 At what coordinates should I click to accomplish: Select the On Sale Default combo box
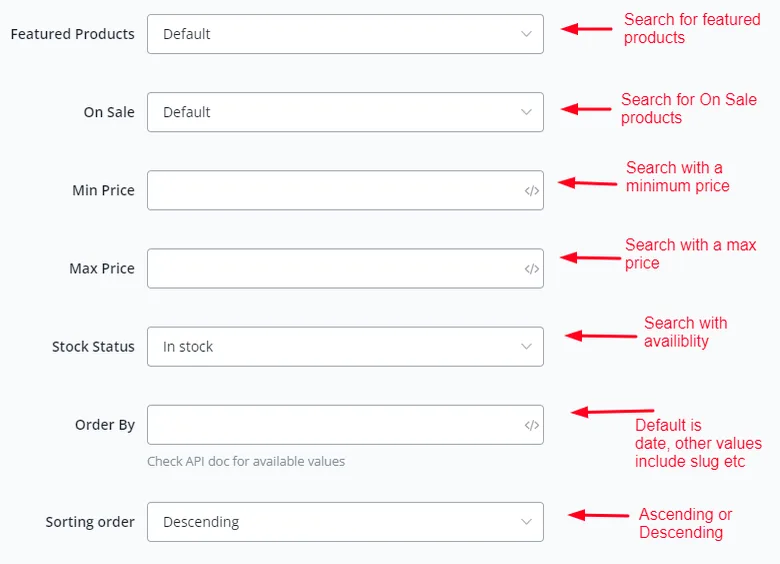coord(345,112)
